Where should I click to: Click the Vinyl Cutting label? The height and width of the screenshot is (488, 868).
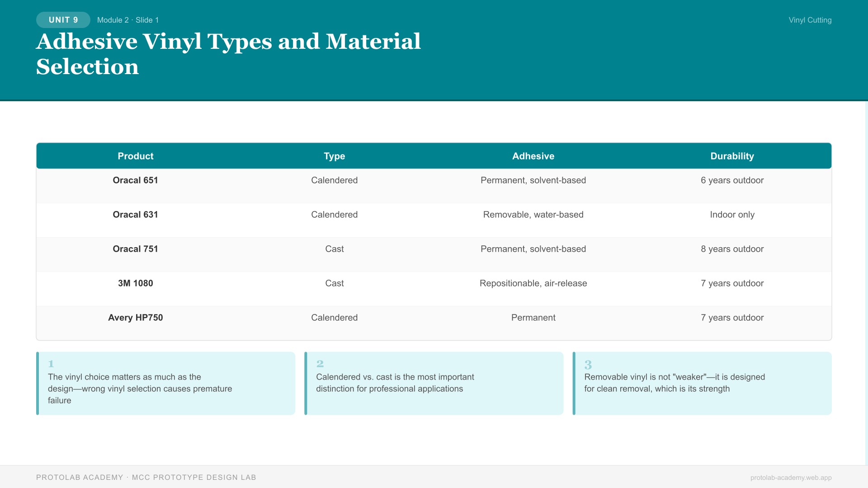coord(810,20)
